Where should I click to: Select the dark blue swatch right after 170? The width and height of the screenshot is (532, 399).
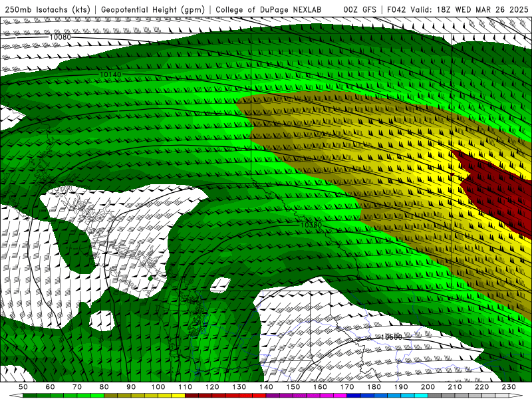(x=354, y=396)
